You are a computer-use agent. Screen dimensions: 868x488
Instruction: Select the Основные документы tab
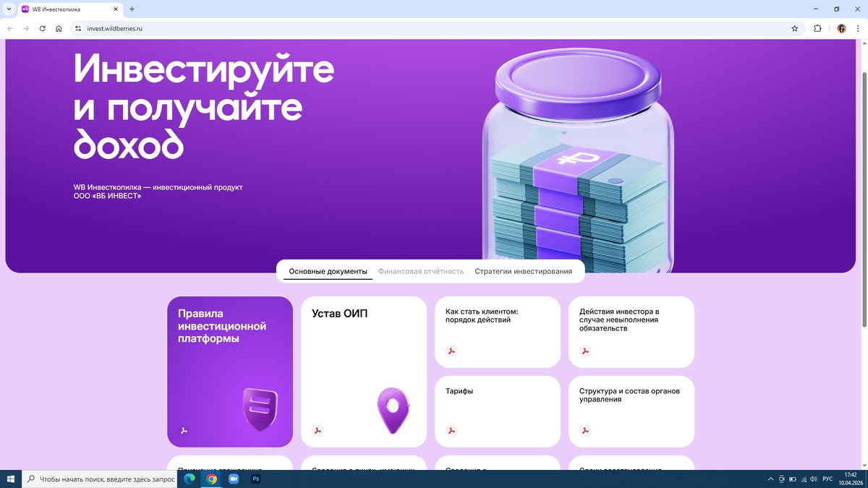coord(328,271)
